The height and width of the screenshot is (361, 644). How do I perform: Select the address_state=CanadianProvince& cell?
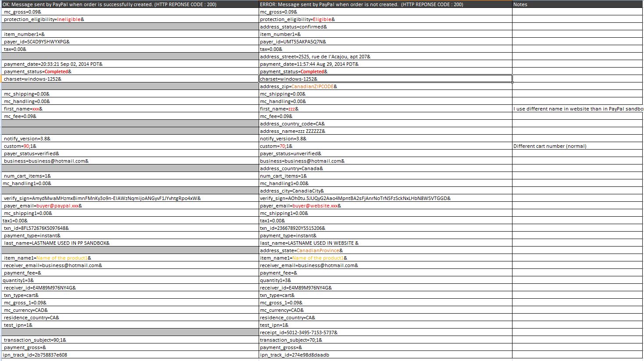coord(385,250)
